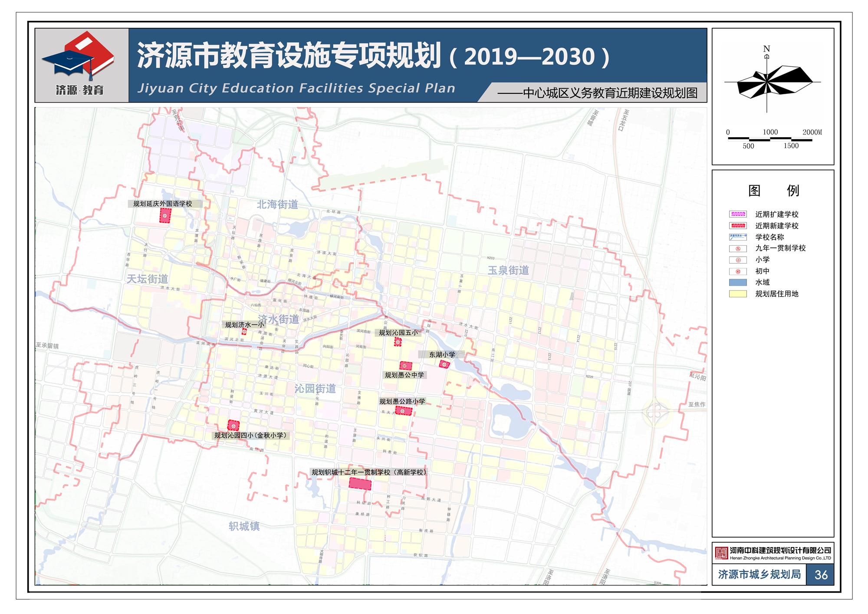Click the 图例 legend heading

tap(773, 190)
